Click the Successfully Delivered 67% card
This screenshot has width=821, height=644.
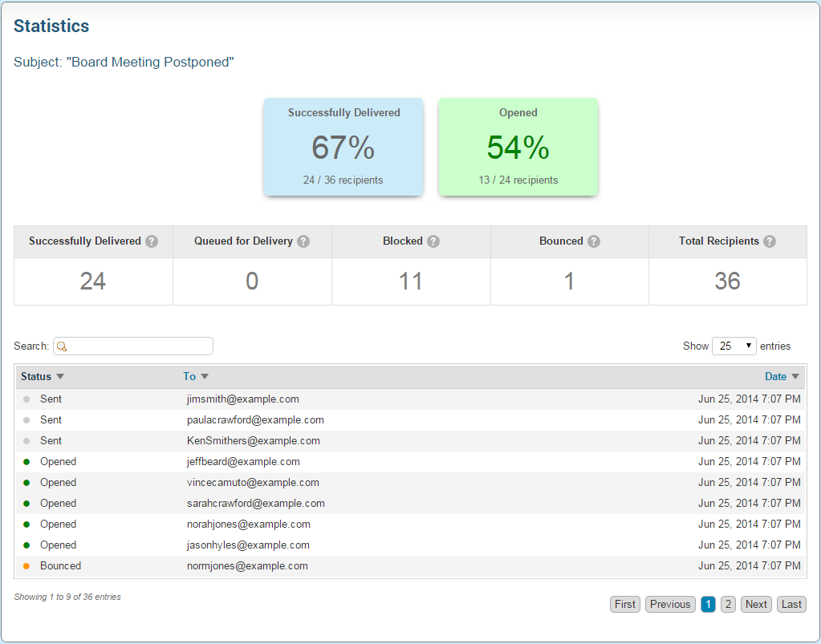(x=343, y=147)
